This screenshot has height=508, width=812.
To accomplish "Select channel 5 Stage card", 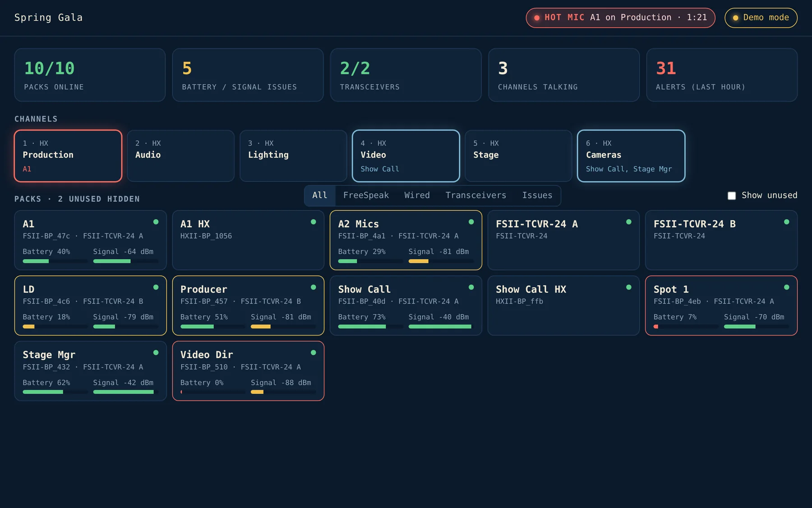I will 518,156.
